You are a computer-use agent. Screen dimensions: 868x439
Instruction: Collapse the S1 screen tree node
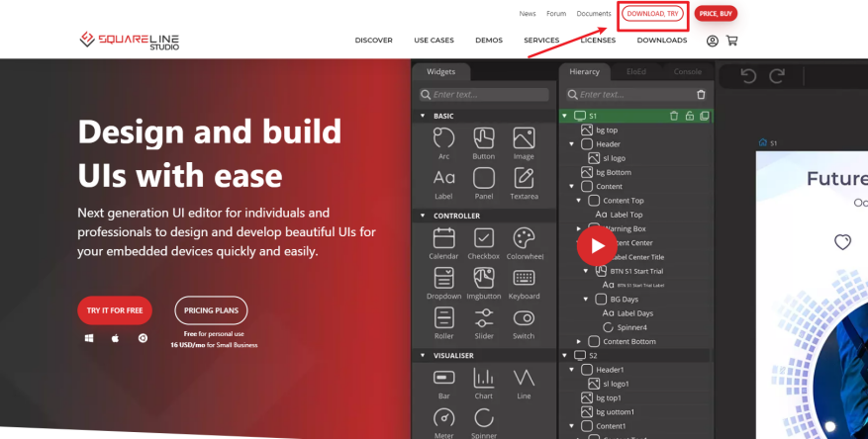(564, 116)
